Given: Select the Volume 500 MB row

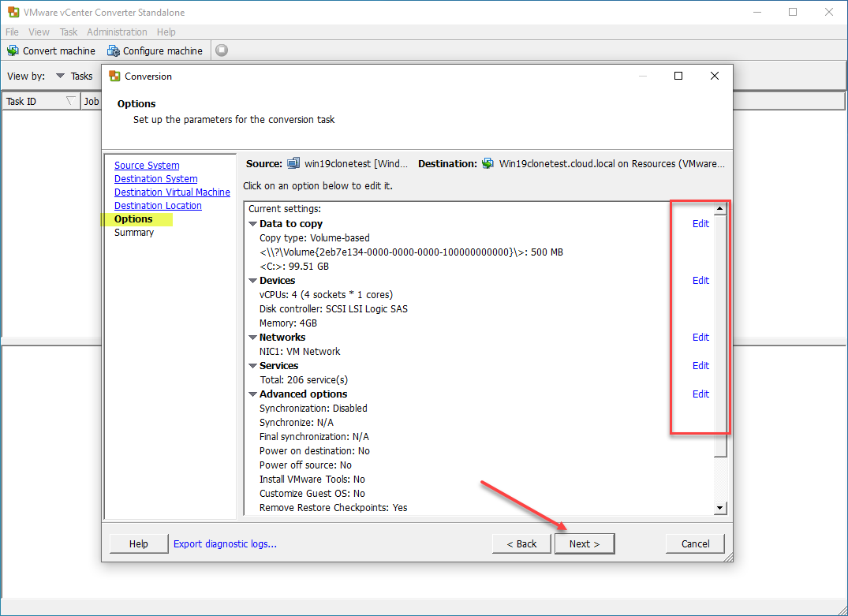Looking at the screenshot, I should point(412,252).
